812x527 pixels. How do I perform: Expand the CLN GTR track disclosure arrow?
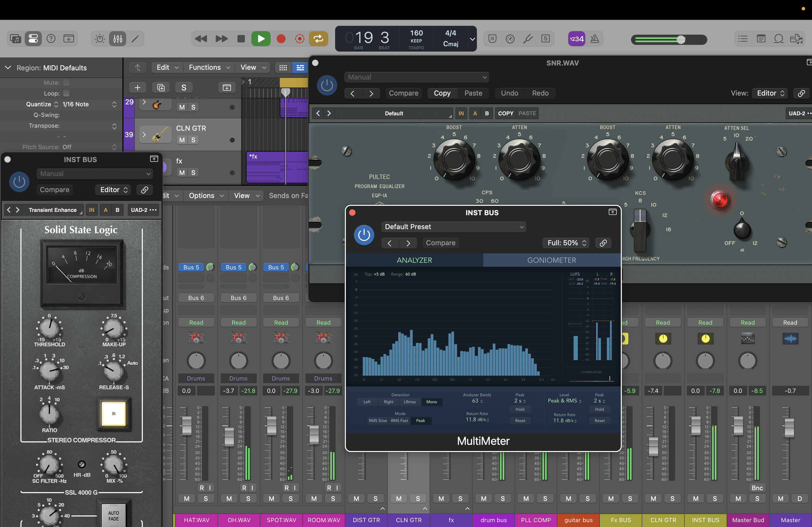point(144,135)
